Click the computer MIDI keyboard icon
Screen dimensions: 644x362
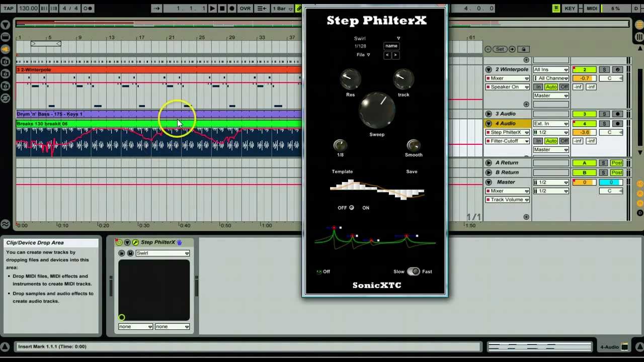(x=556, y=9)
